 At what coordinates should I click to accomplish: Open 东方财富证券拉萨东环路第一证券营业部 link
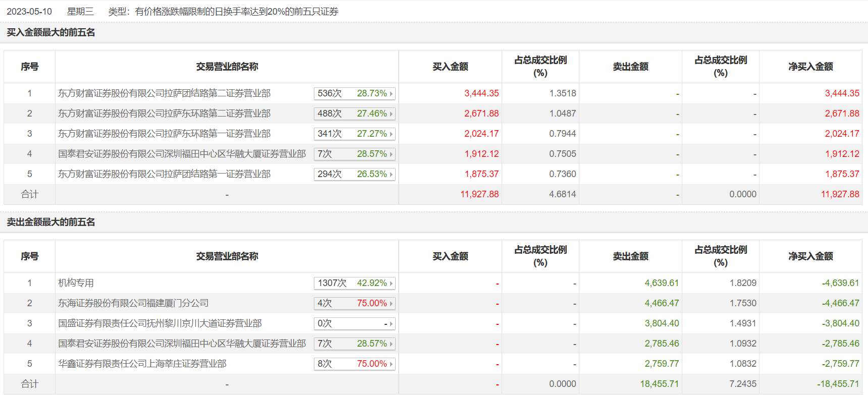click(x=165, y=134)
